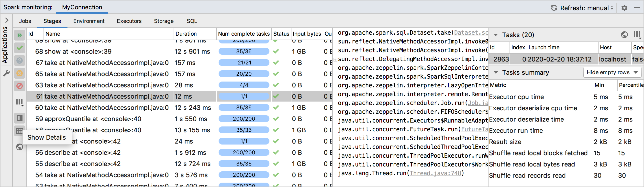Click the Show Details table icon
Viewport: 644px width, 187px height.
click(x=20, y=131)
